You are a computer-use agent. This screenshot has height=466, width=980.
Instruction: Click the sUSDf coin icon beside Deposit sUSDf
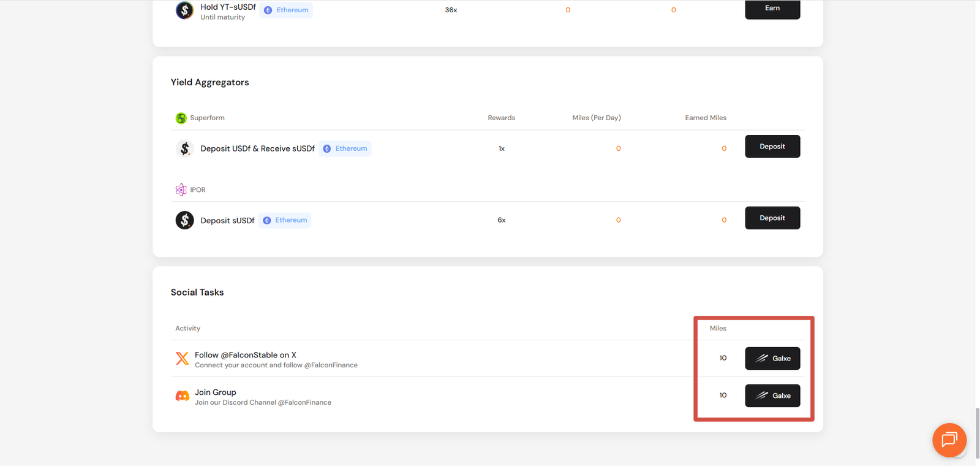point(184,220)
